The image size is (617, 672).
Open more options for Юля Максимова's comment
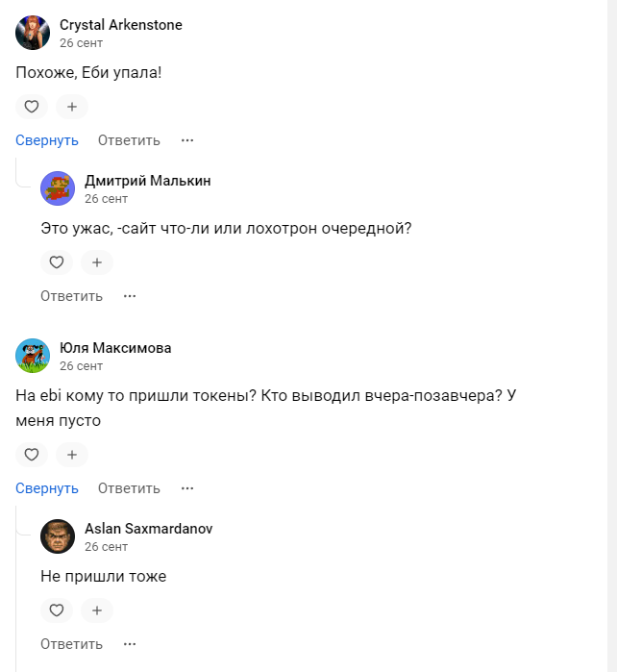click(187, 488)
